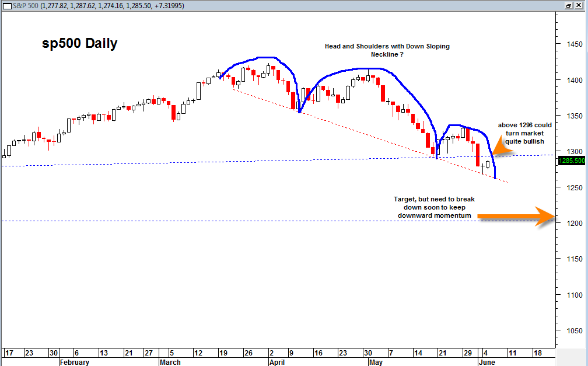The image size is (588, 366).
Task: Click date 26 in March
Action: [249, 353]
